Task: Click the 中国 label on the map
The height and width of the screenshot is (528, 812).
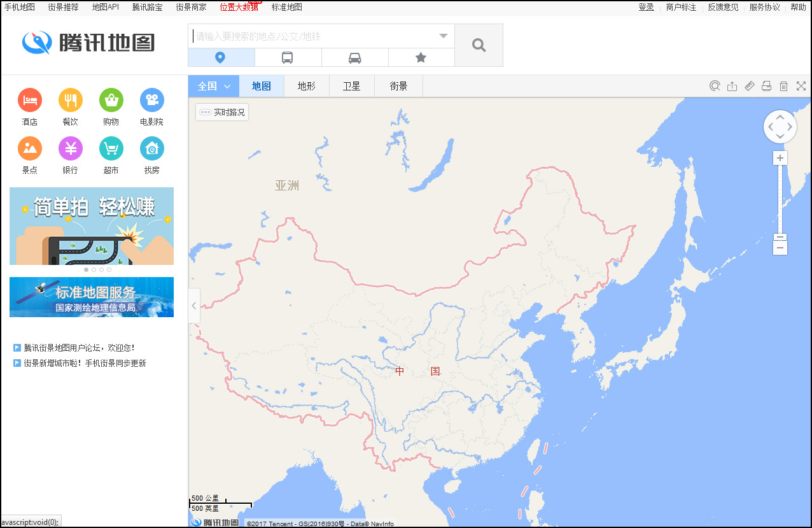Action: 417,371
